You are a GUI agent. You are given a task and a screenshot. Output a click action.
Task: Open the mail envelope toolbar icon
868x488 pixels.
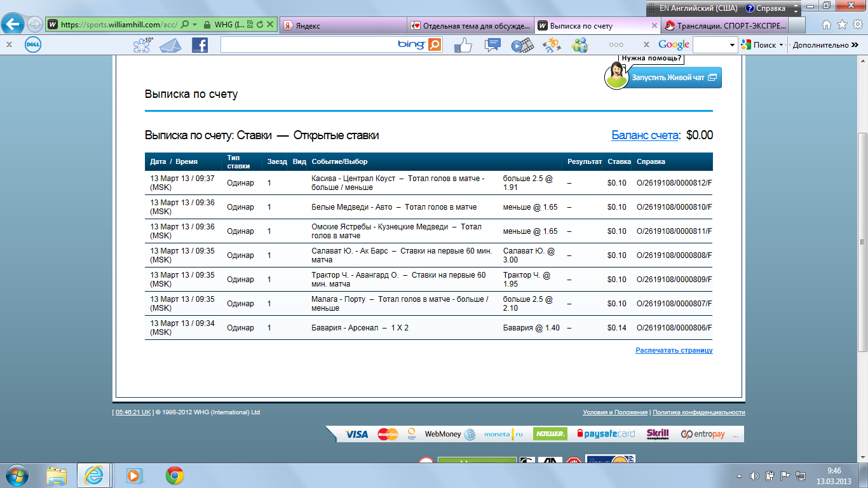click(x=170, y=44)
